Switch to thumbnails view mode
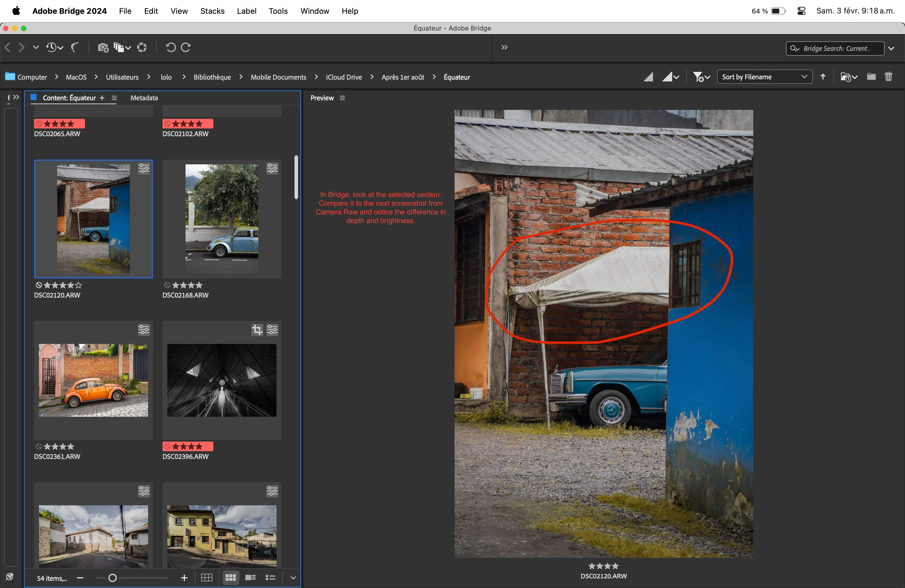This screenshot has width=905, height=588. (x=230, y=578)
